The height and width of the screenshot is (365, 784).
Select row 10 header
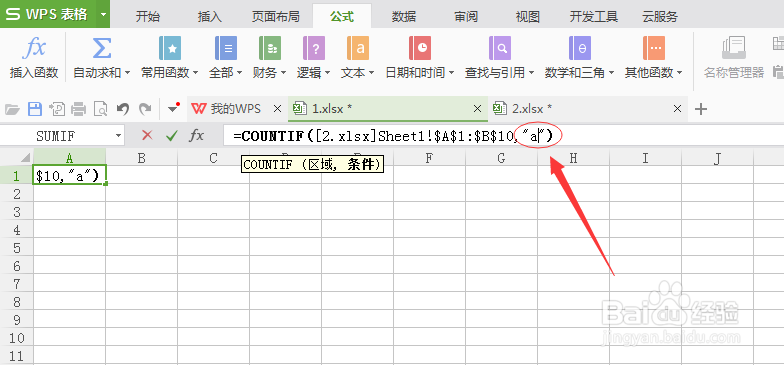(x=17, y=338)
